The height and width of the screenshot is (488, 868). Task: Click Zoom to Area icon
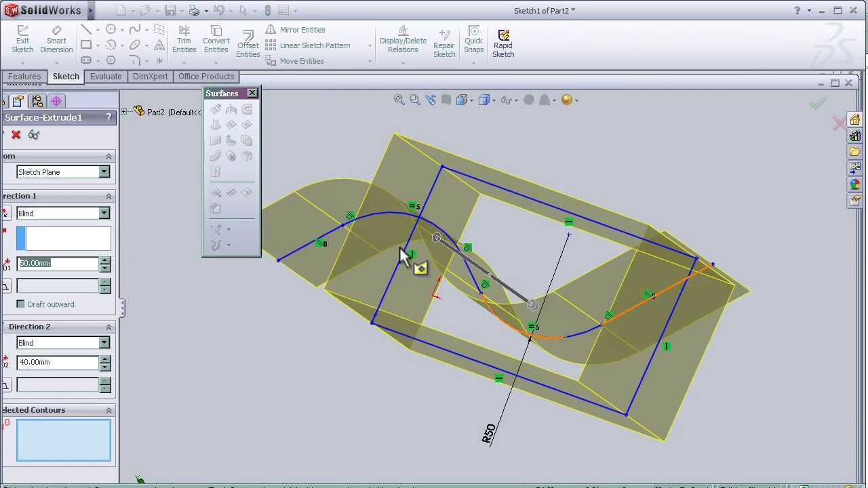414,100
